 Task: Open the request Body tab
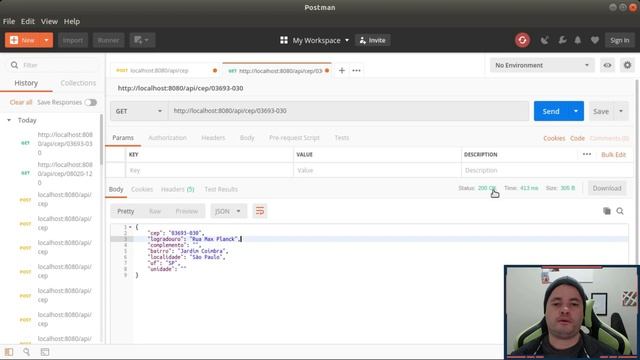(x=247, y=138)
